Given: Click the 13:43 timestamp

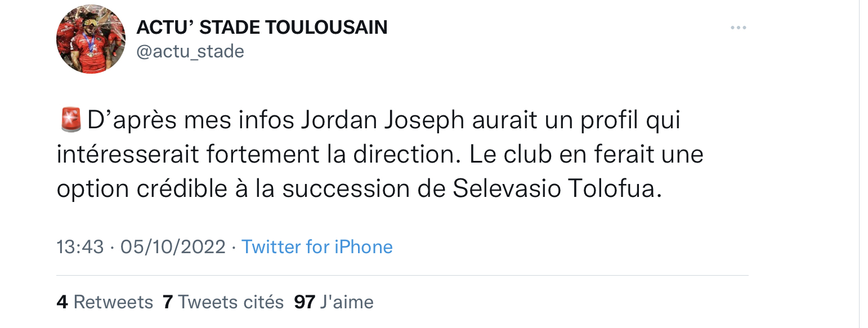Looking at the screenshot, I should (80, 247).
